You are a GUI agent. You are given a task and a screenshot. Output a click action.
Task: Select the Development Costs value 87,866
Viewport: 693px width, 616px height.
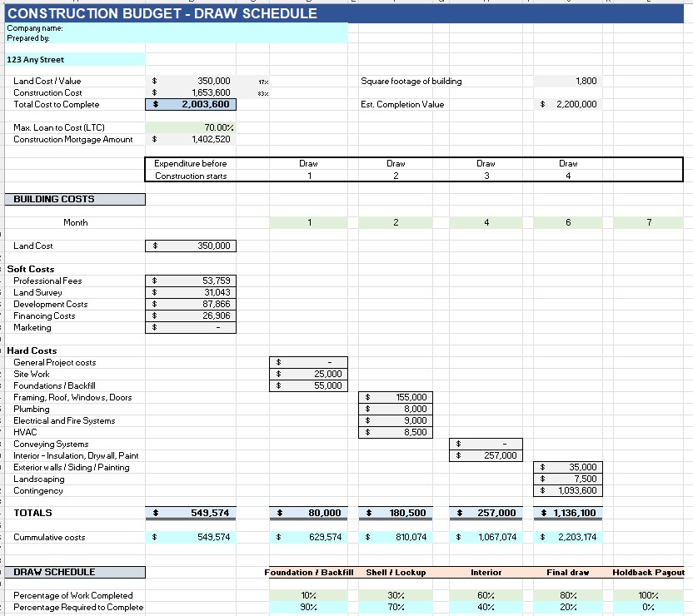click(x=191, y=305)
